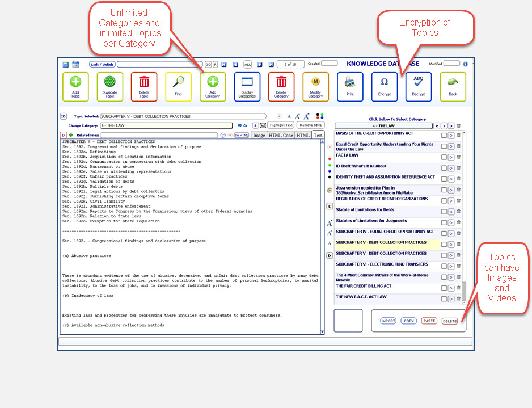
Task: Toggle the checkbox next to THE FAIR CREDIT BILLING ACT
Action: click(444, 288)
